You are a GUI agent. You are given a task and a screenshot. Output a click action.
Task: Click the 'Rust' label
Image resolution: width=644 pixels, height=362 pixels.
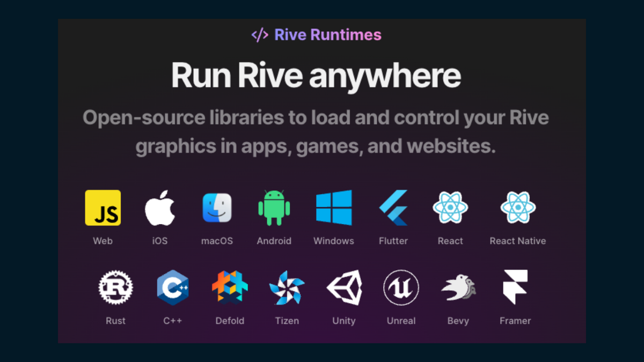(x=115, y=321)
